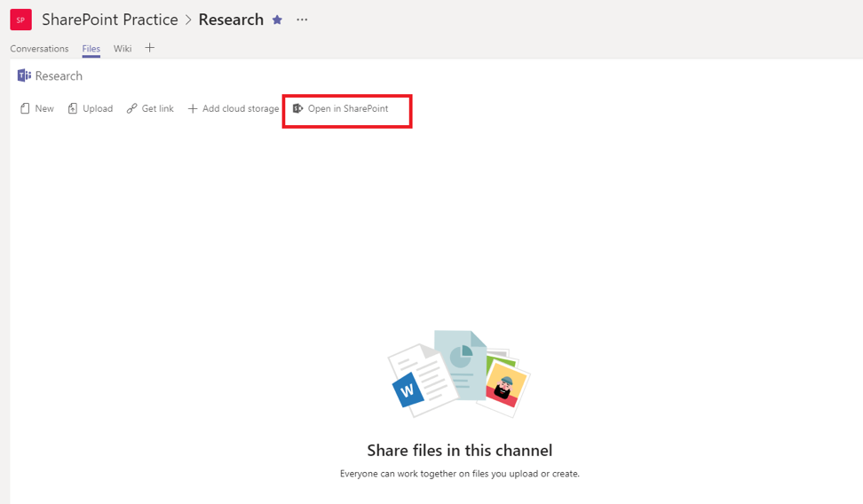Click the New document icon

25,108
